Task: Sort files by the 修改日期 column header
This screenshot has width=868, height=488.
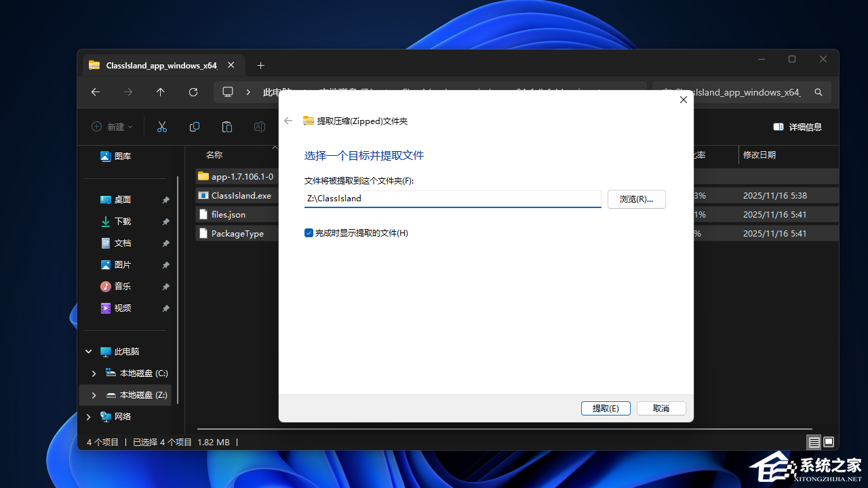Action: click(x=759, y=155)
